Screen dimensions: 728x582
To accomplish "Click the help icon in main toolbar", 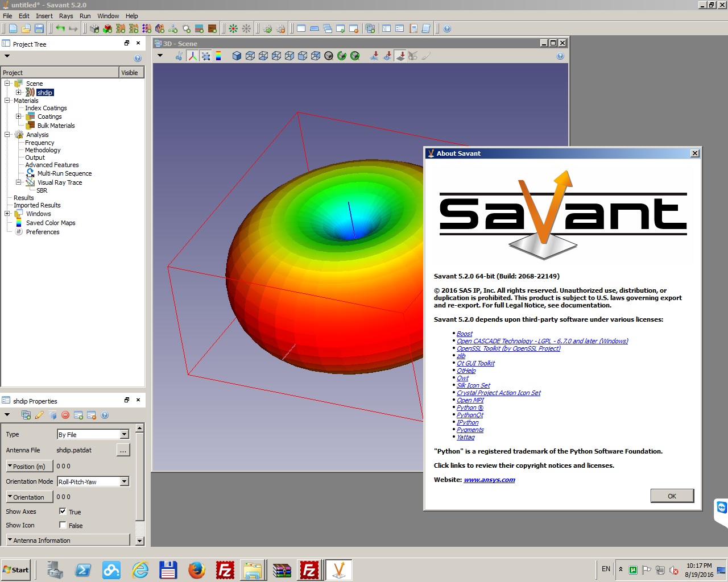I will coord(447,28).
